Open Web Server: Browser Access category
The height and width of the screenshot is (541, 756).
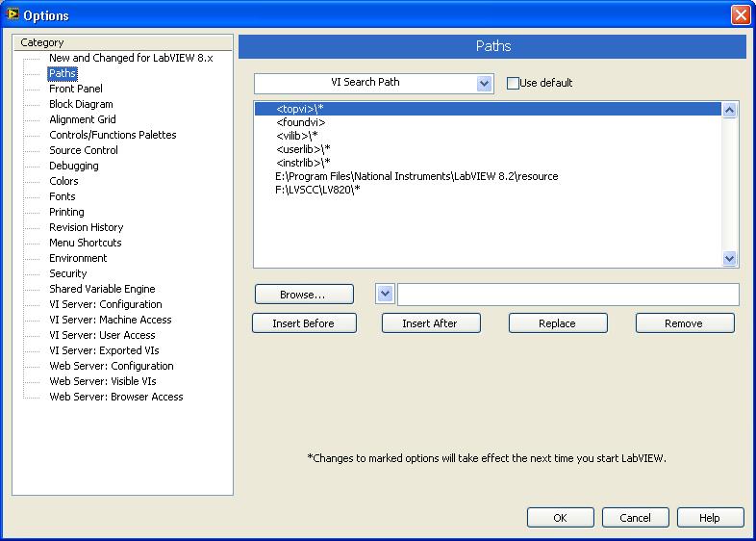click(116, 397)
